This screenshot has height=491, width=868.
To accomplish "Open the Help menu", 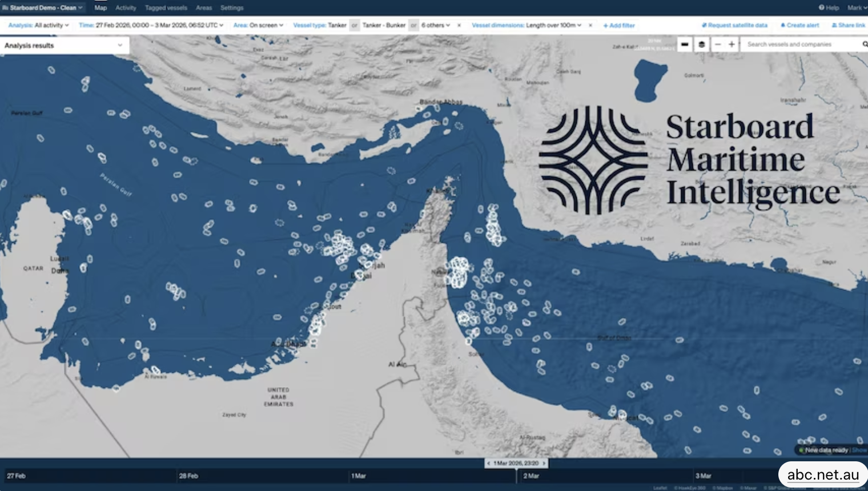I will click(x=829, y=8).
